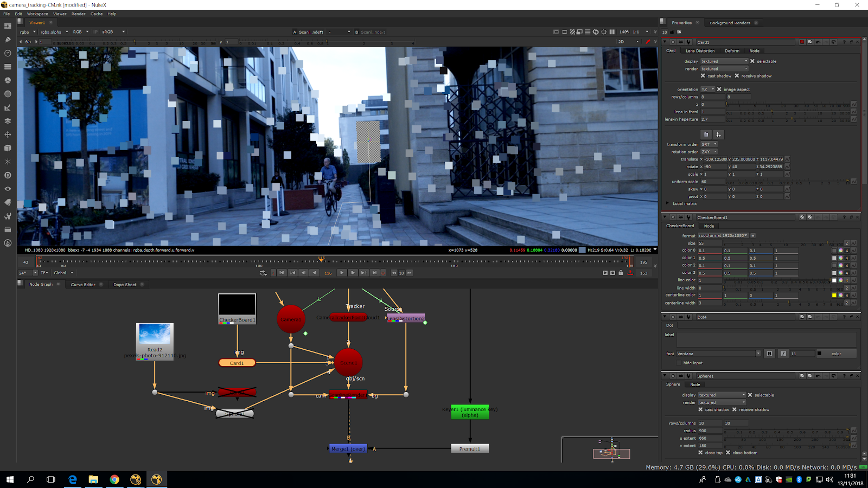Click the Card1 node help question icon
The image size is (868, 488).
844,42
